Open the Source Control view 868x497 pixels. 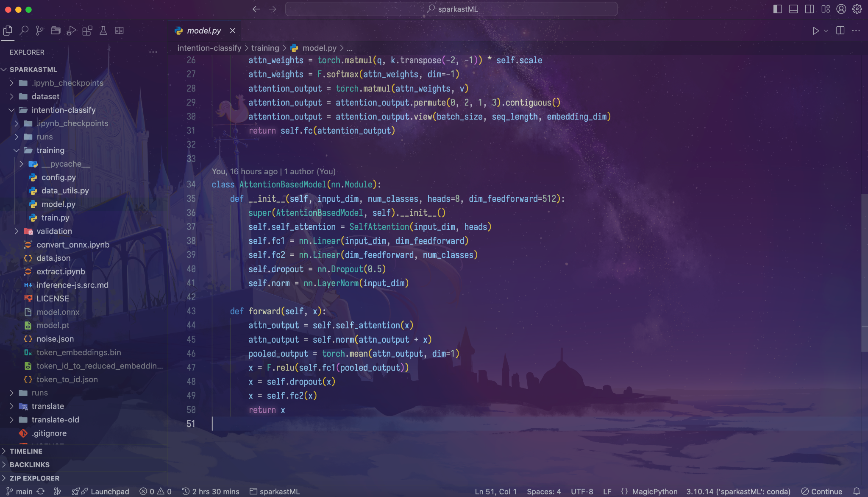[x=40, y=30]
